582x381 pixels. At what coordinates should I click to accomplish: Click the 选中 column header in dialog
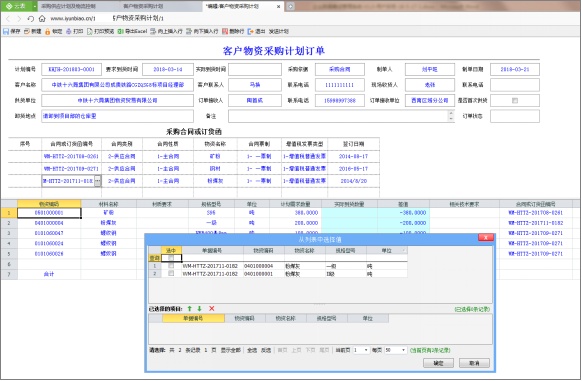point(171,251)
